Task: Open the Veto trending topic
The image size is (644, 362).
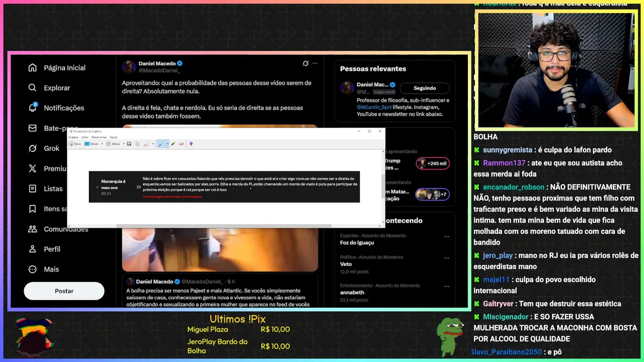Action: (346, 264)
